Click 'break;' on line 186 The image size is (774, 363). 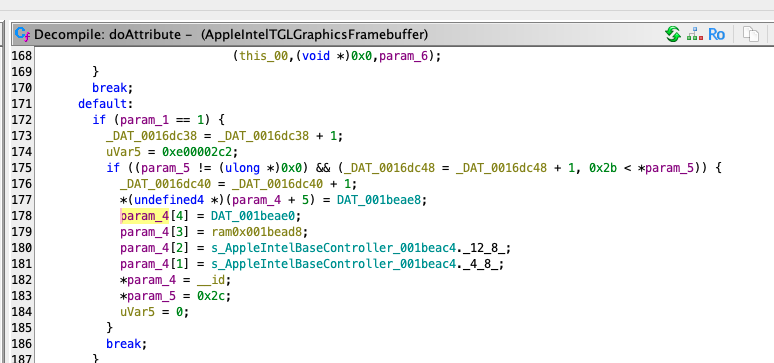pos(126,343)
